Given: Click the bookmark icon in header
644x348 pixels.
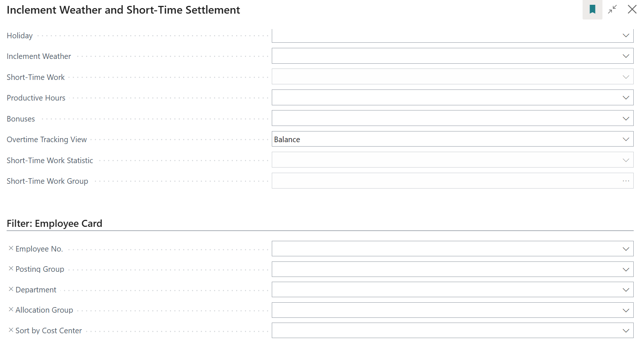Looking at the screenshot, I should tap(592, 10).
